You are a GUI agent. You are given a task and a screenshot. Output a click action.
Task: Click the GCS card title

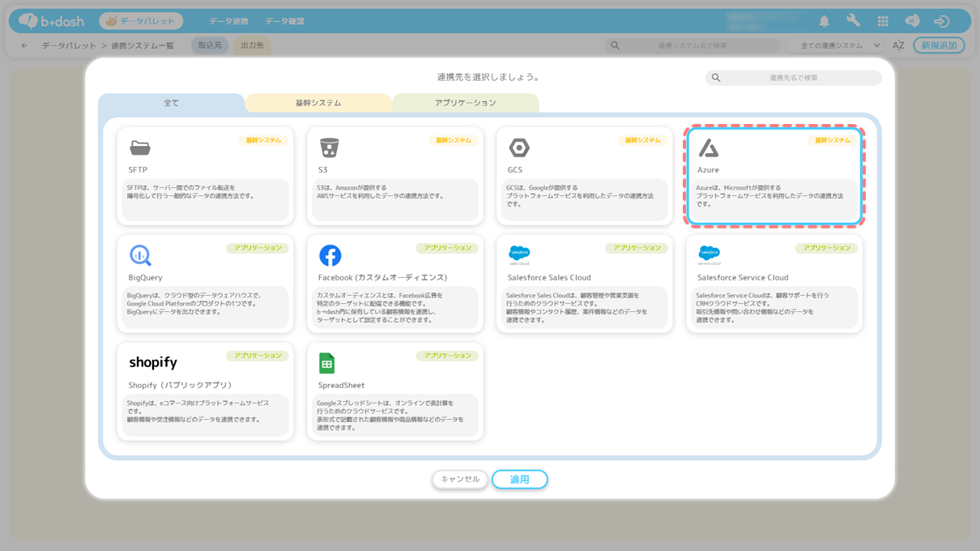pos(515,170)
